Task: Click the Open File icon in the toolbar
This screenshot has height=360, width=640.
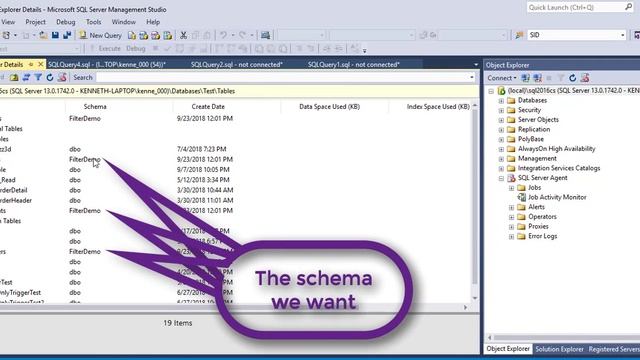Action: point(43,36)
